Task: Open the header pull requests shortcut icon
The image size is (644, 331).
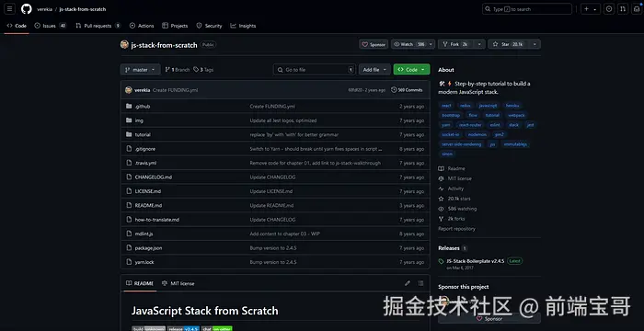Action: (x=623, y=9)
